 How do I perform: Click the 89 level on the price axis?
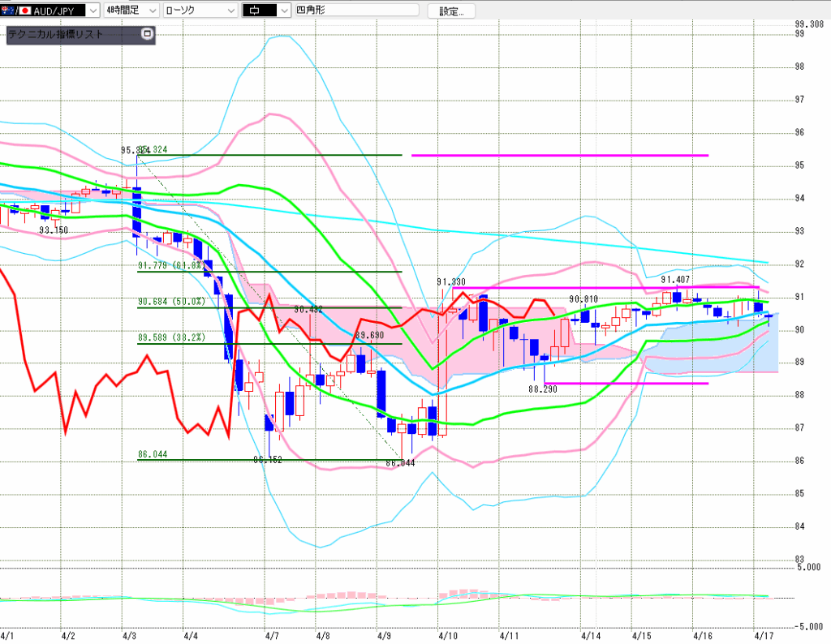[x=799, y=362]
